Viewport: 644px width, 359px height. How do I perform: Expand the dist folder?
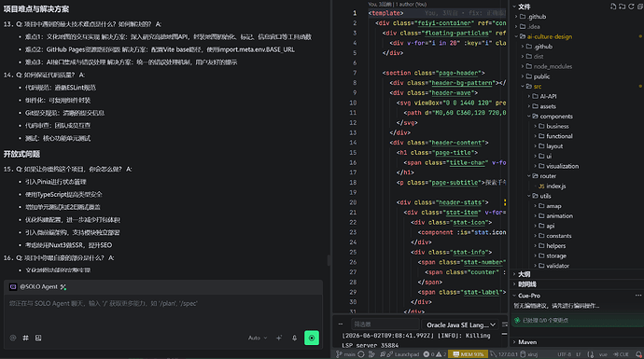pos(577,56)
